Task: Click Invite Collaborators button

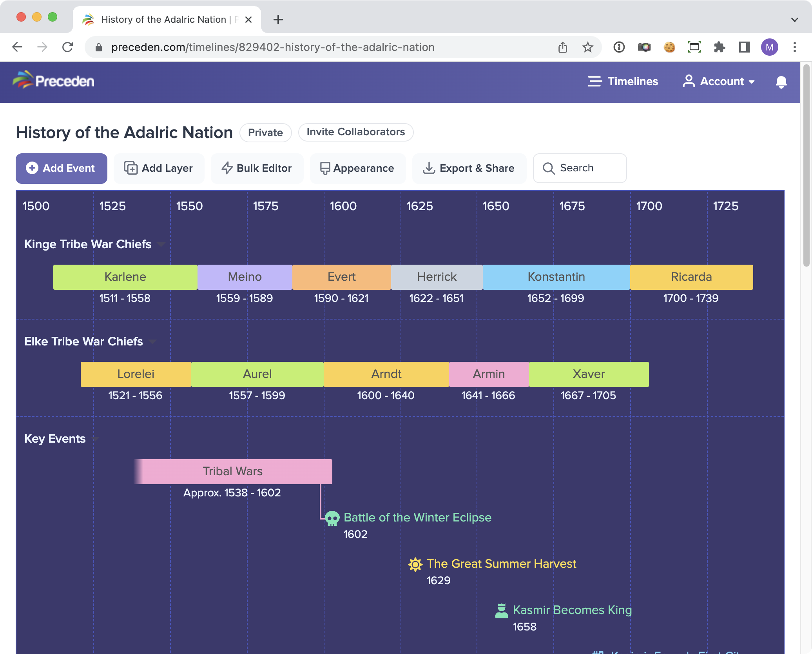Action: click(355, 131)
